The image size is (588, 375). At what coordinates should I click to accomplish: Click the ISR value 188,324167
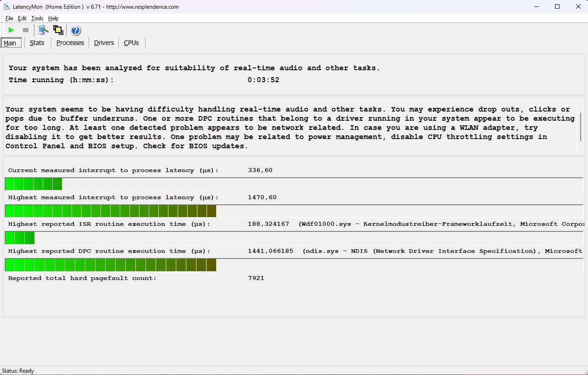[269, 224]
